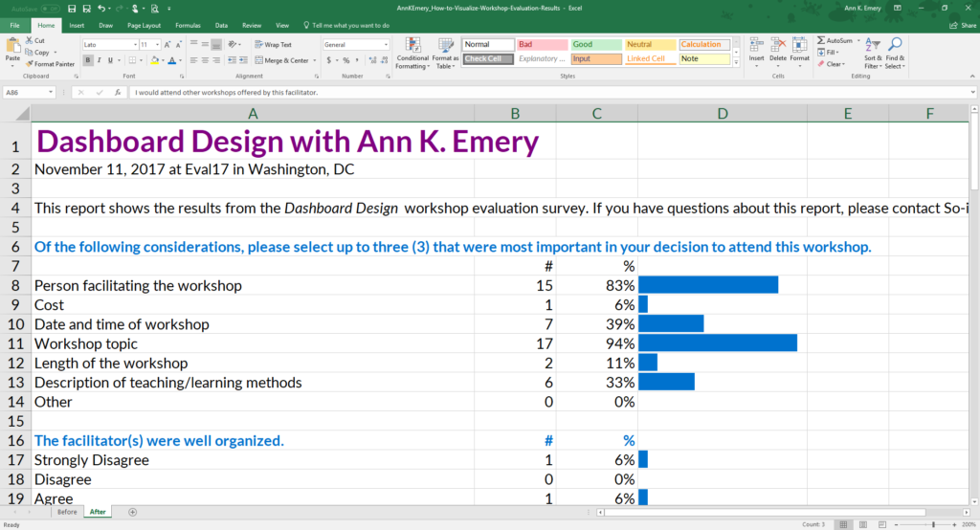Toggle Bold formatting
Screen dimensions: 980x530
[88, 60]
